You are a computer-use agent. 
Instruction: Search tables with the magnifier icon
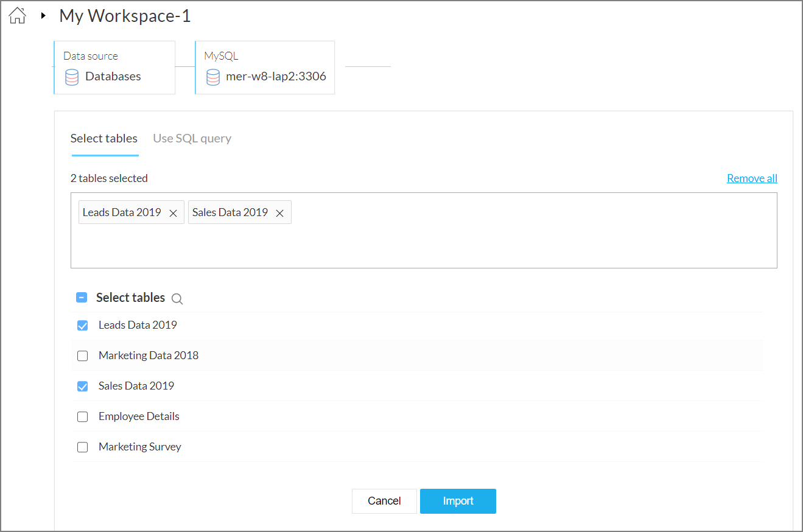(x=177, y=298)
